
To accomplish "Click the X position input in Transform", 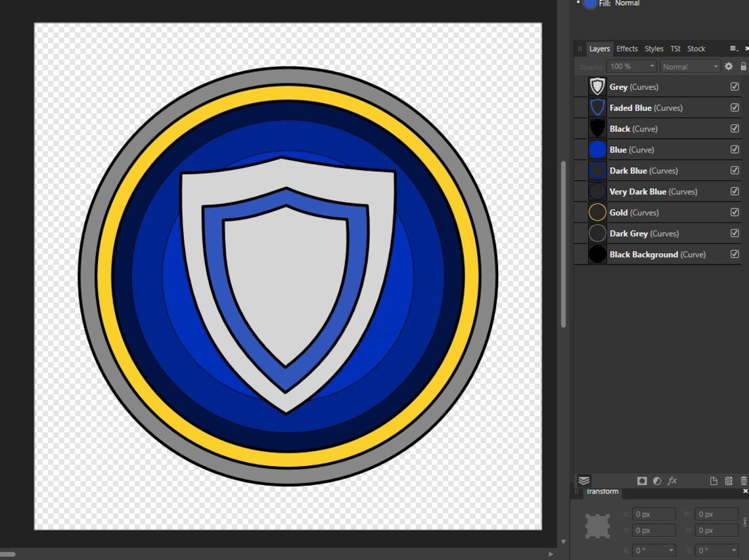I will coord(654,514).
